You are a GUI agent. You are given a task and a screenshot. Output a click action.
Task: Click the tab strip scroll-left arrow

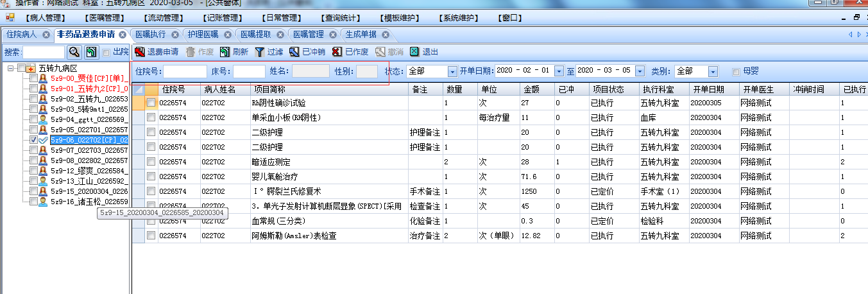click(x=850, y=35)
